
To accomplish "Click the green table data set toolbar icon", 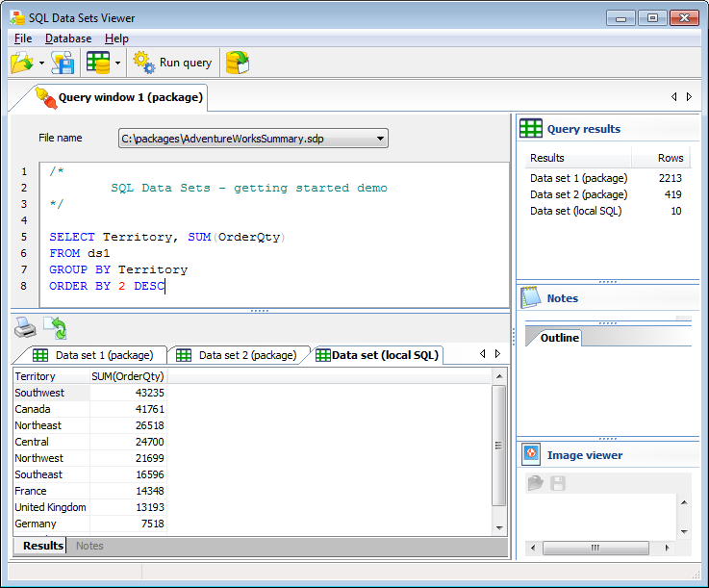I will click(97, 64).
